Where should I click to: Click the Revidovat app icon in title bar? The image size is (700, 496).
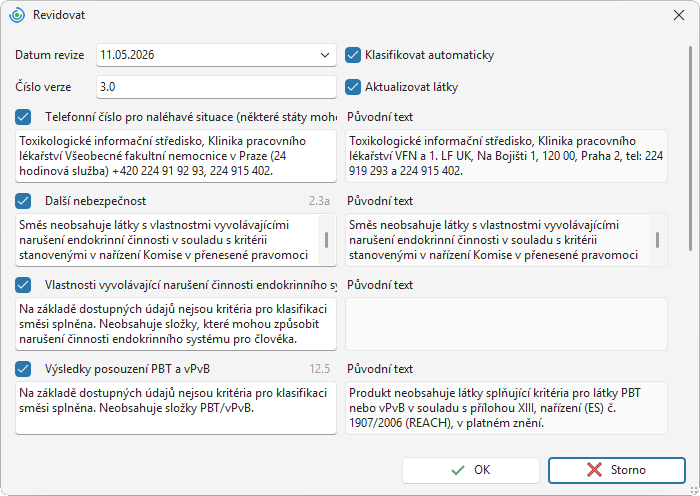pos(17,15)
